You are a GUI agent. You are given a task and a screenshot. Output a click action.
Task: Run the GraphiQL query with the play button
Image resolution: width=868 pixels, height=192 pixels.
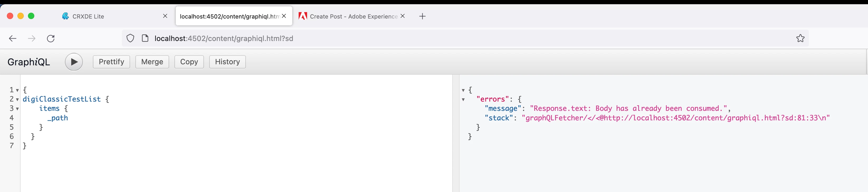coord(74,62)
